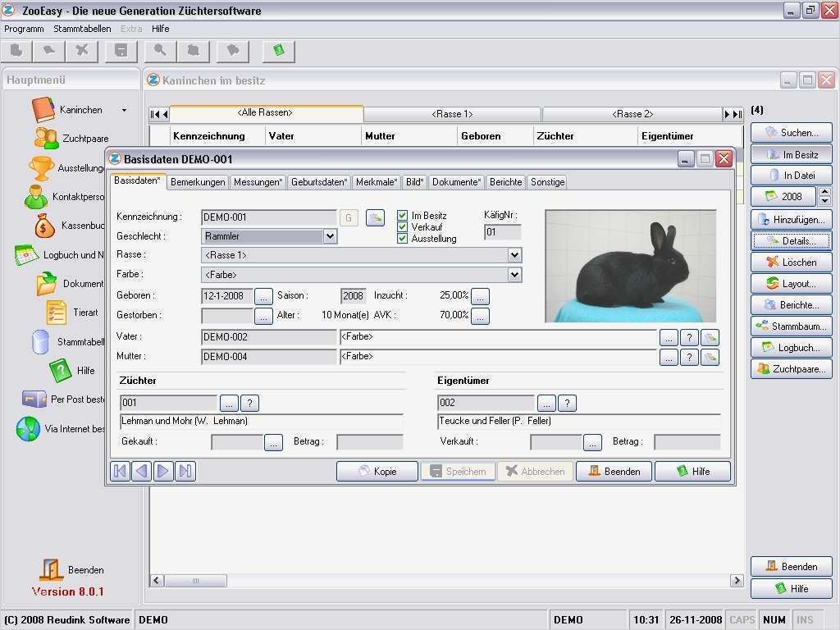Open the Geschlecht dropdown showing Rammler
Screen dimensions: 840x630
330,236
